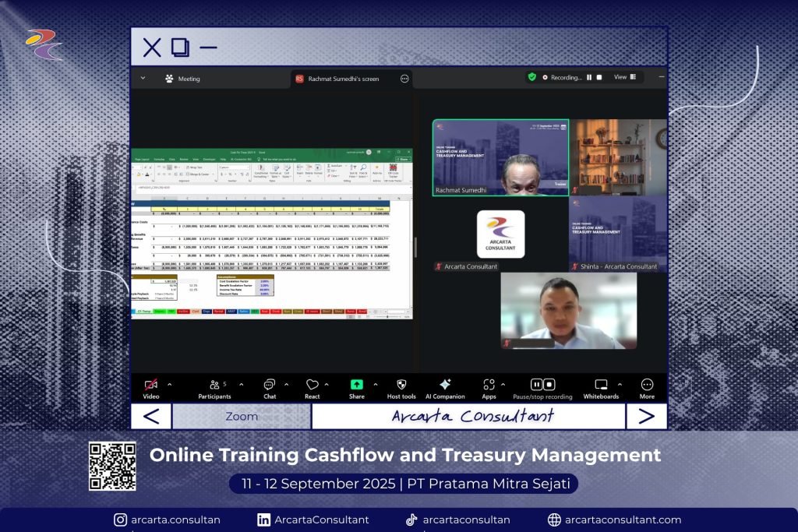Click the React heart icon
This screenshot has width=798, height=532.
tap(312, 385)
